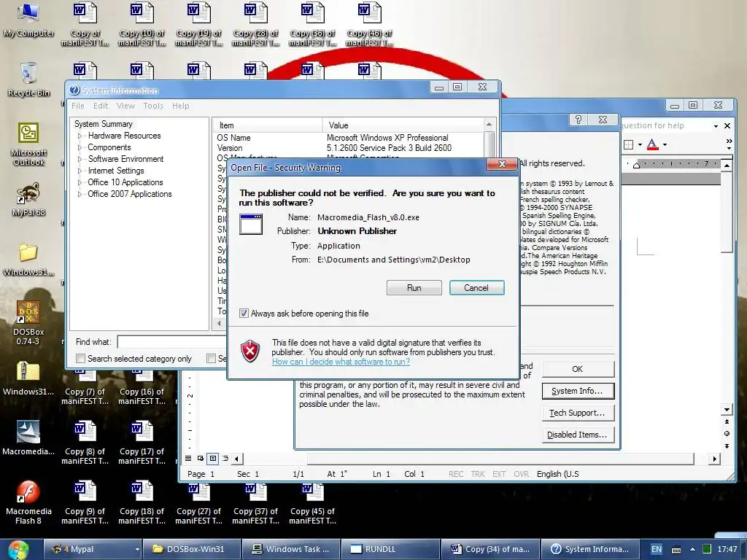Select System Summary tree root
Image resolution: width=747 pixels, height=560 pixels.
pyautogui.click(x=104, y=124)
